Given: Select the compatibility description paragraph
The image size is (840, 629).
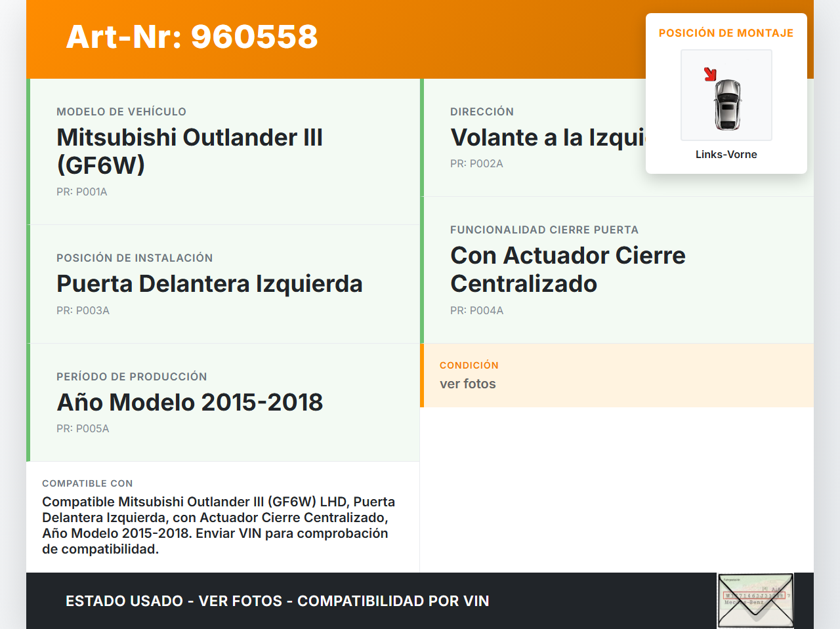Looking at the screenshot, I should 219,525.
